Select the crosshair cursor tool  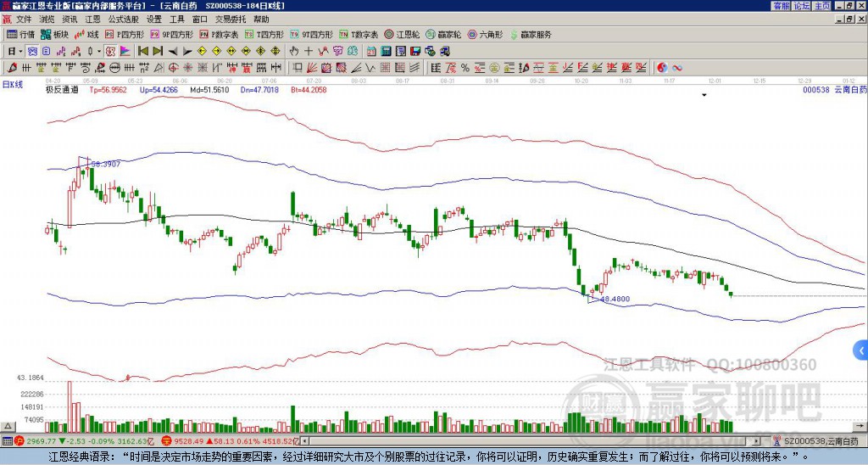coord(309,52)
